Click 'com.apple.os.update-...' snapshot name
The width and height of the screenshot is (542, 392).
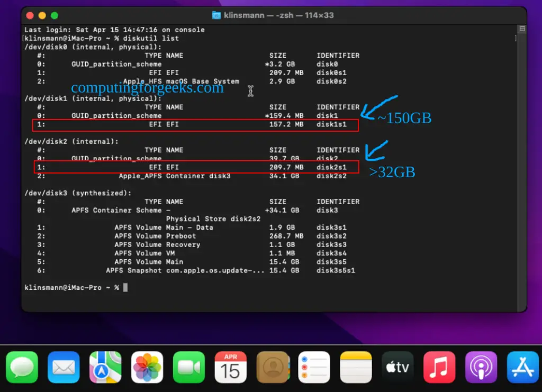[x=215, y=270]
